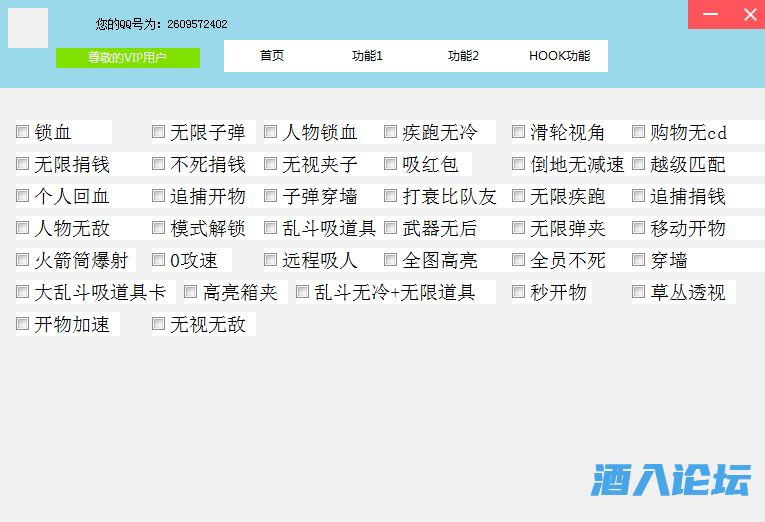765x522 pixels.
Task: Minimize the window using the red button
Action: (711, 14)
